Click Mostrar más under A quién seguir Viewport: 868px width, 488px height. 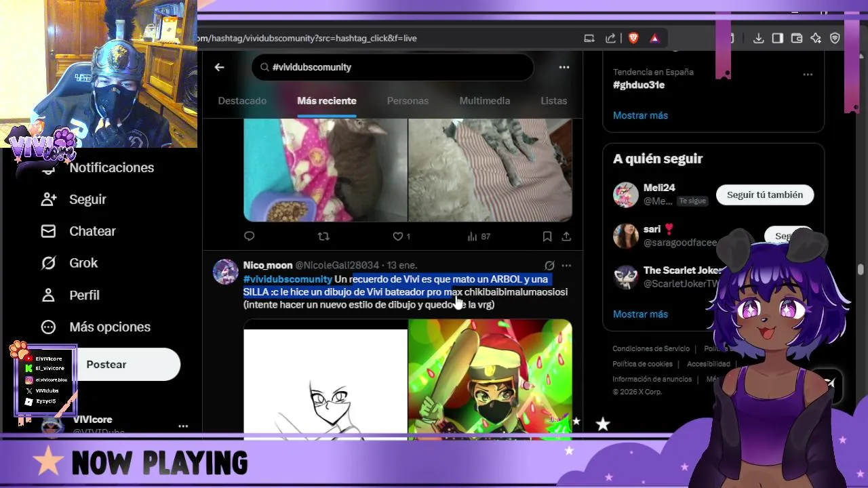point(640,314)
